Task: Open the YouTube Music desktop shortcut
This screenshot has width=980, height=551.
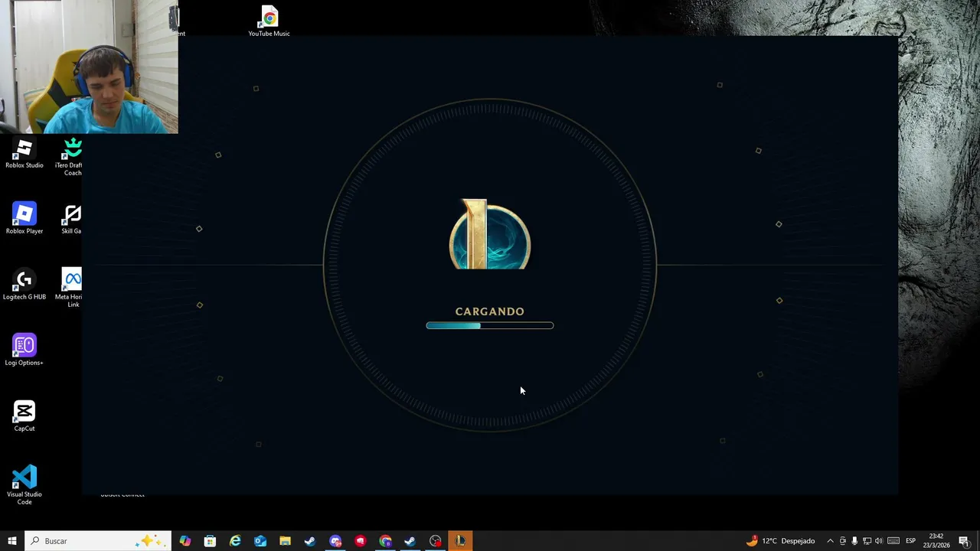Action: click(x=269, y=22)
